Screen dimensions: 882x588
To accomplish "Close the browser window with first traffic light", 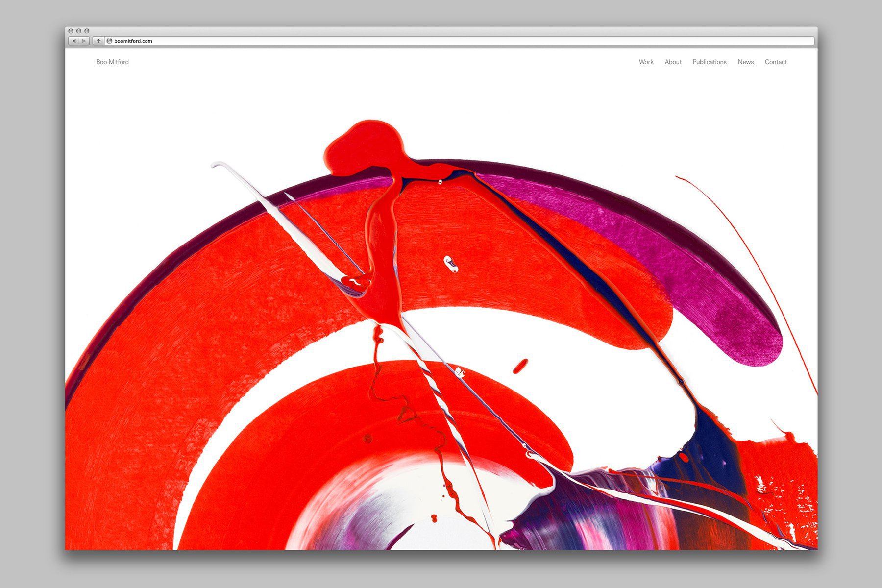I will (71, 31).
